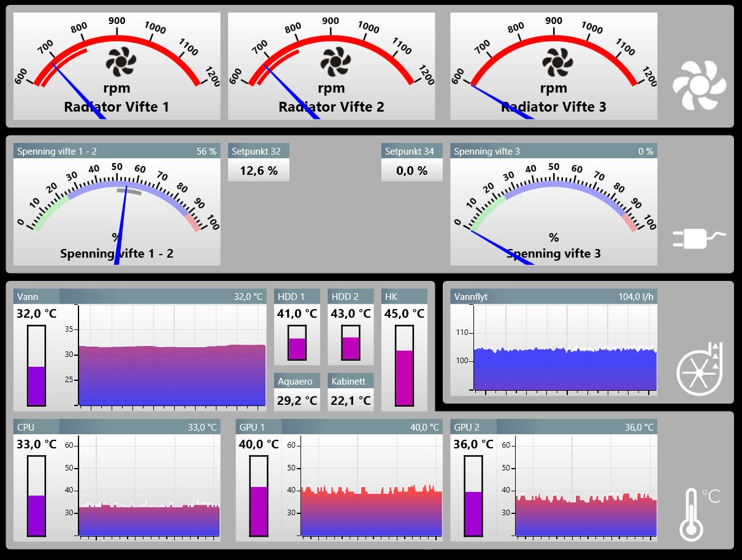
Task: Click the white thermometer °C icon
Action: (x=701, y=514)
